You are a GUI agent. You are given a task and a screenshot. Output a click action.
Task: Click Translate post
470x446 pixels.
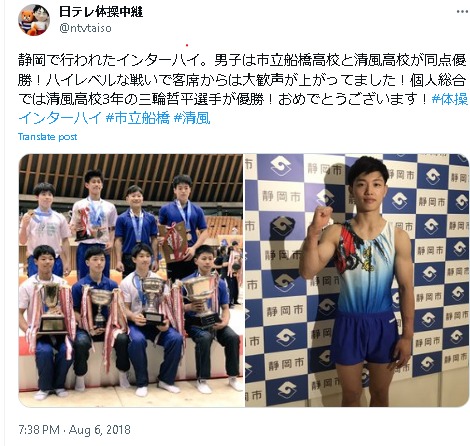(47, 137)
